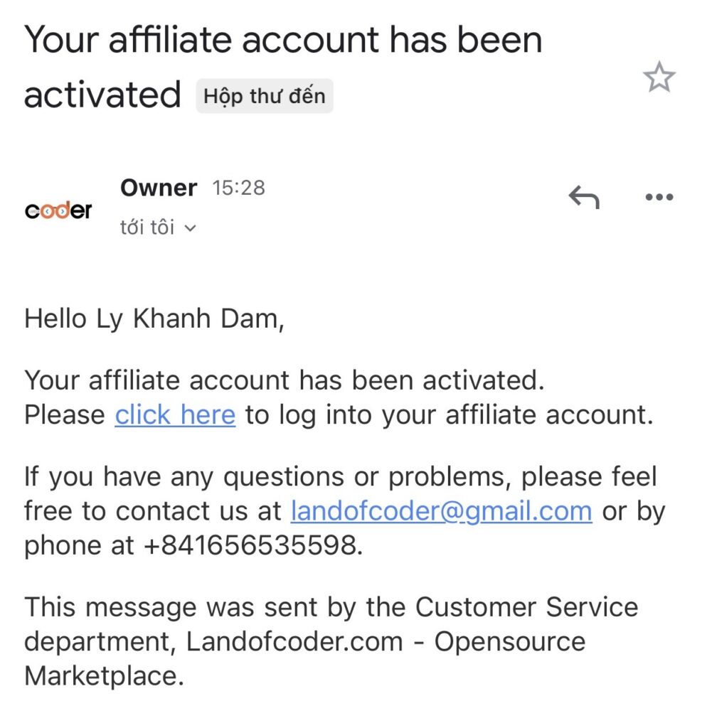Open the "click here" login link

coord(175,414)
